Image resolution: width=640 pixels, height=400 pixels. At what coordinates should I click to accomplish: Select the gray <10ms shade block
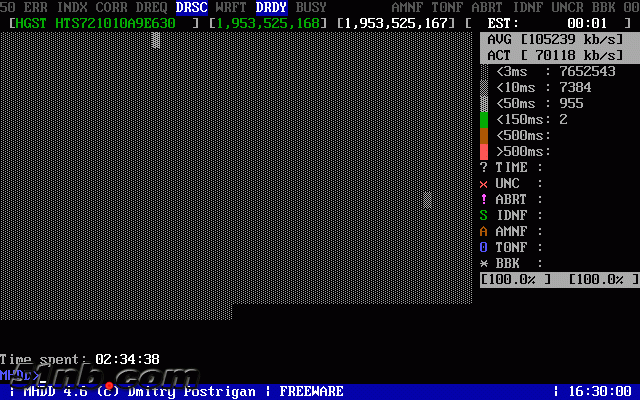point(484,88)
